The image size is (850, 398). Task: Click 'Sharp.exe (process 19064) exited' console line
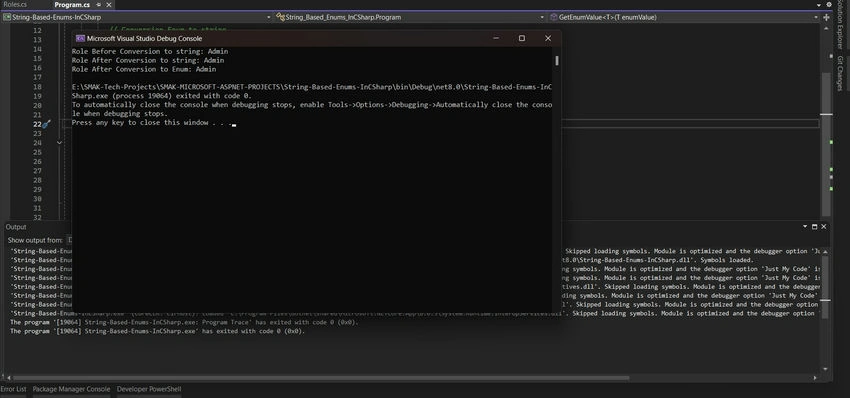pos(162,96)
